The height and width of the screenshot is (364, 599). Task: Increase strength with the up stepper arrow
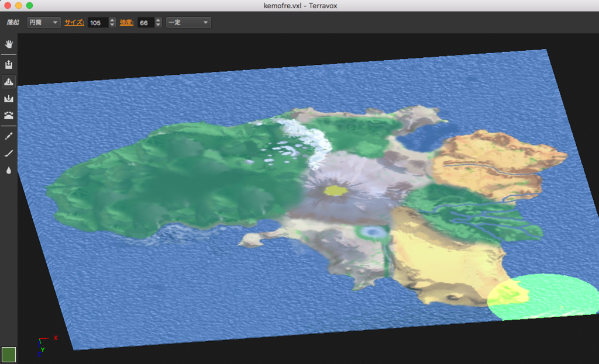point(158,20)
